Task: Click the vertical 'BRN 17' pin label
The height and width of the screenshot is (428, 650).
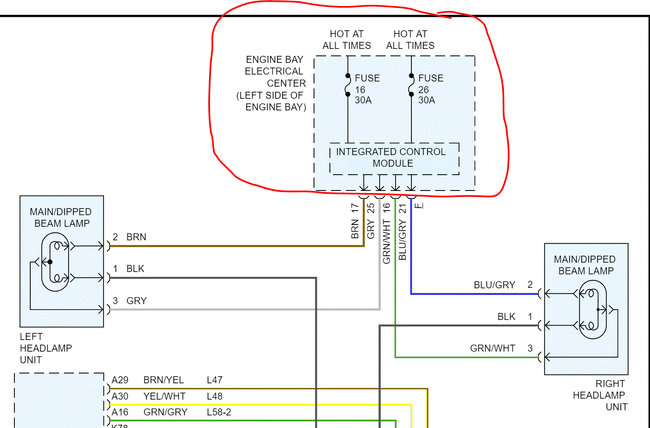Action: click(355, 221)
